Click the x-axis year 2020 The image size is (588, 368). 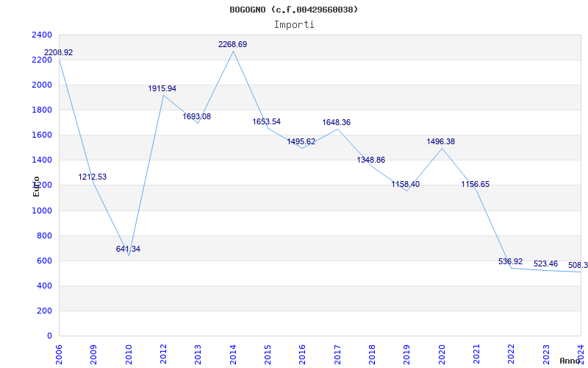[x=442, y=354]
